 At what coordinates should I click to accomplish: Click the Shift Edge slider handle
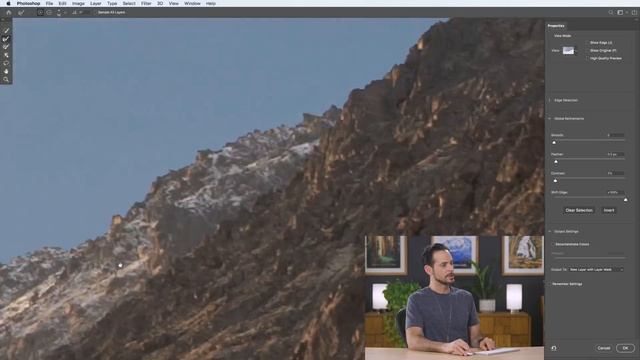pyautogui.click(x=625, y=200)
